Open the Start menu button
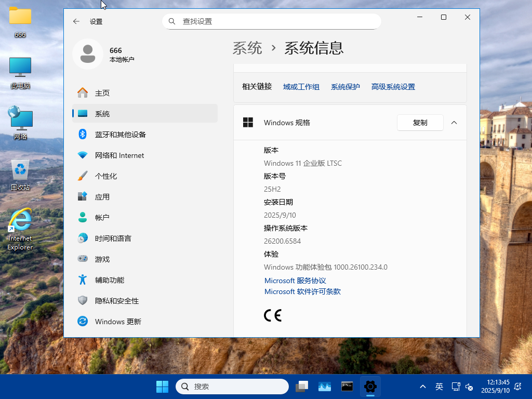 pos(162,387)
